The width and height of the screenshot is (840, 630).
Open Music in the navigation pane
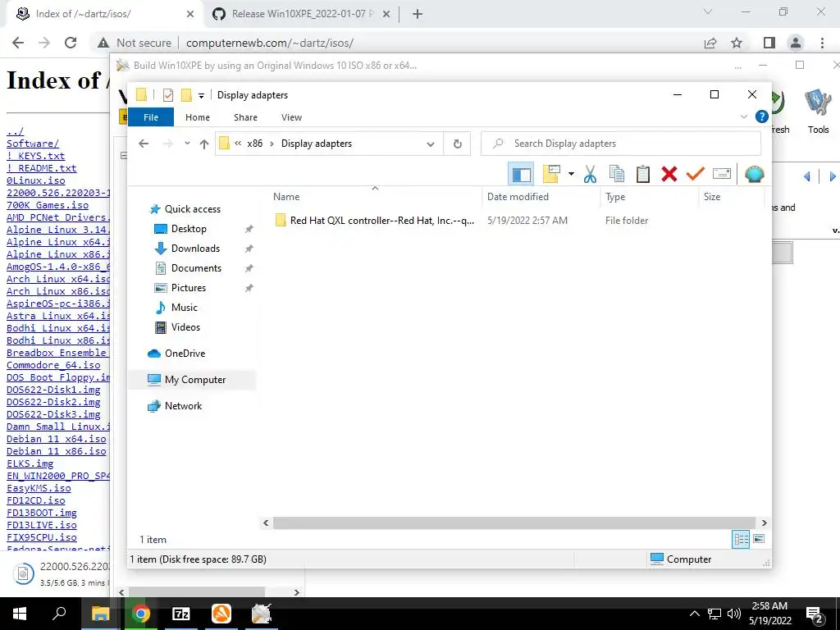click(185, 308)
